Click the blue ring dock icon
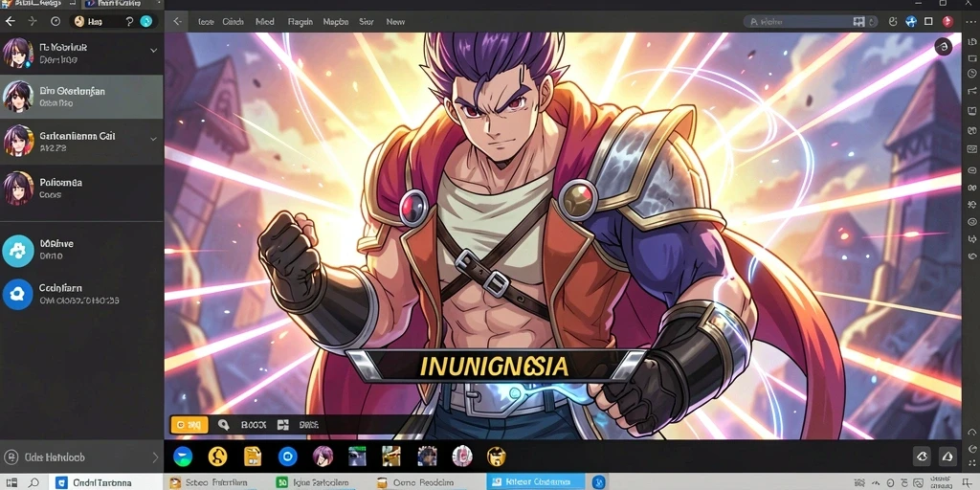The image size is (980, 490). pos(287,457)
